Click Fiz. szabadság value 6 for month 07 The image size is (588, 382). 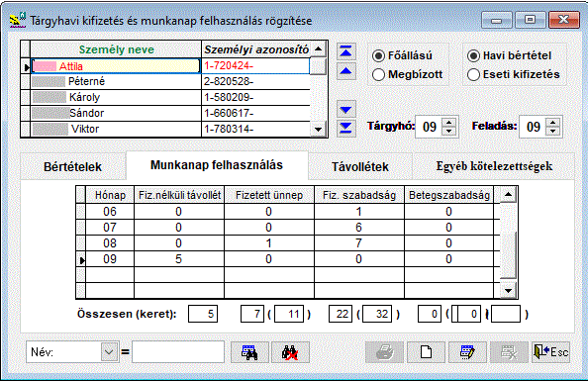[359, 228]
